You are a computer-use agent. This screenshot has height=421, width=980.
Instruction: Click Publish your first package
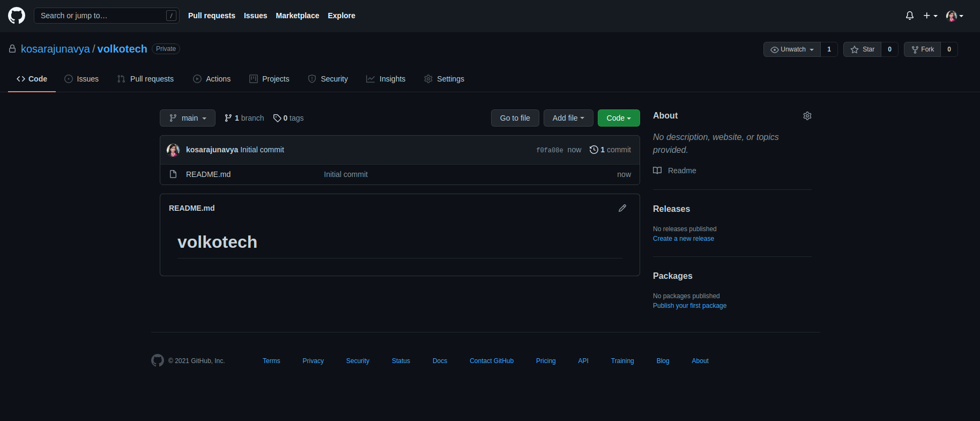690,306
